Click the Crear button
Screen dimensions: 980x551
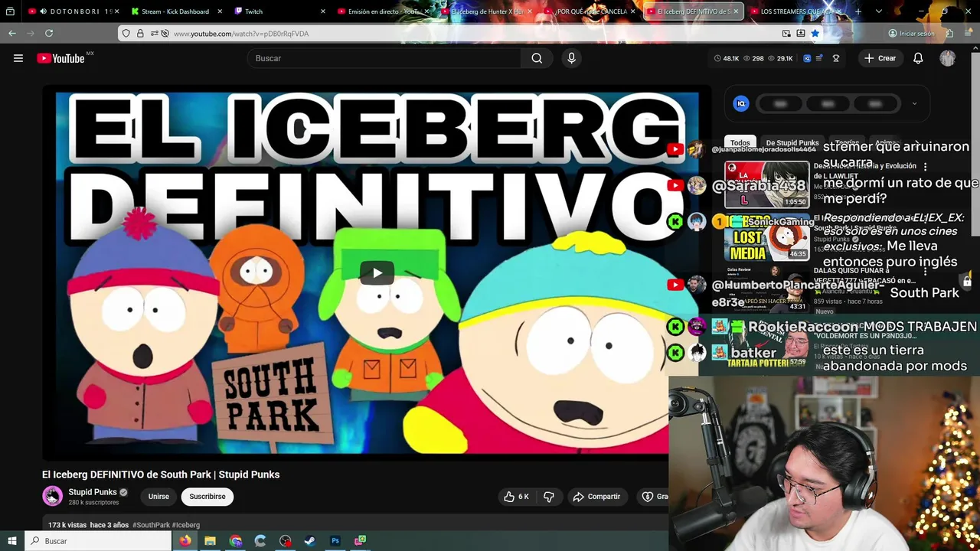point(880,58)
